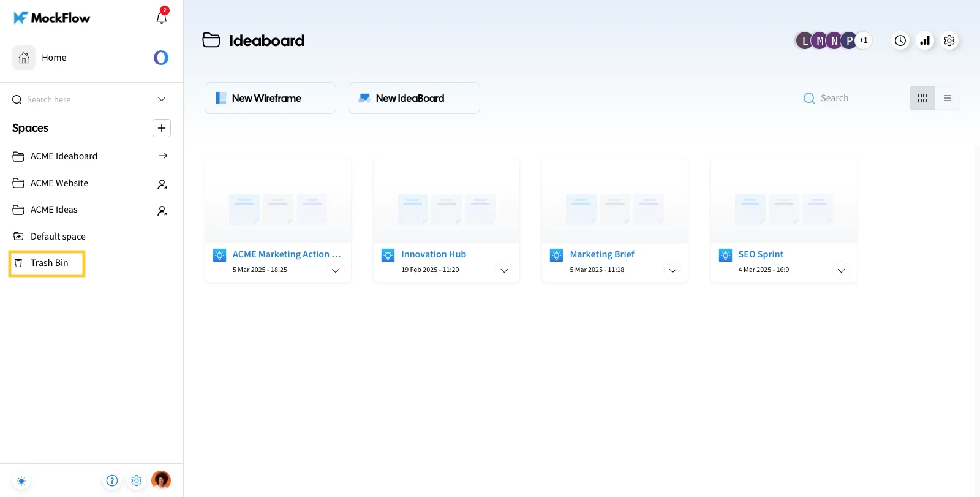Show additional members via +1 badge

(864, 40)
